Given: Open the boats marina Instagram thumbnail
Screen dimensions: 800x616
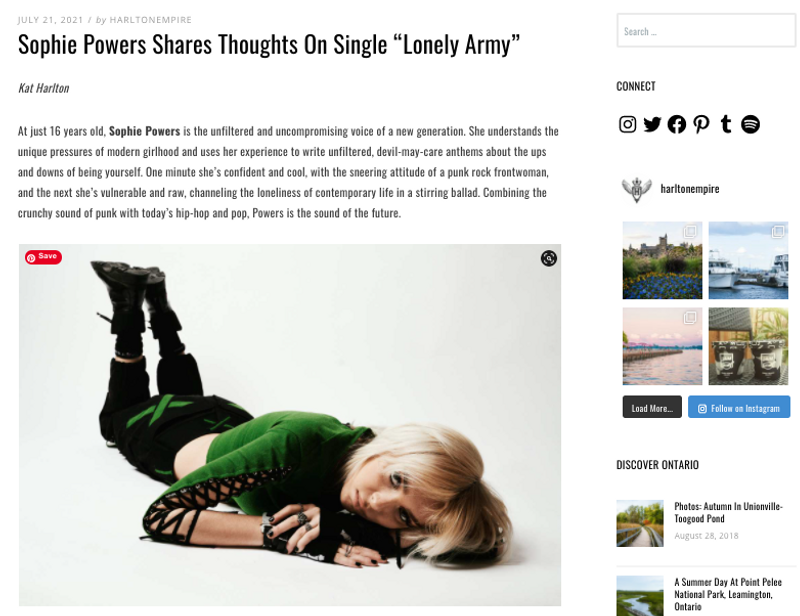Looking at the screenshot, I should tap(748, 260).
